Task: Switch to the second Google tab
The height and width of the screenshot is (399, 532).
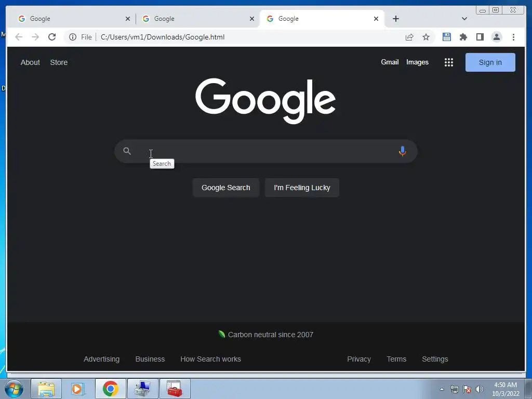Action: 197,19
